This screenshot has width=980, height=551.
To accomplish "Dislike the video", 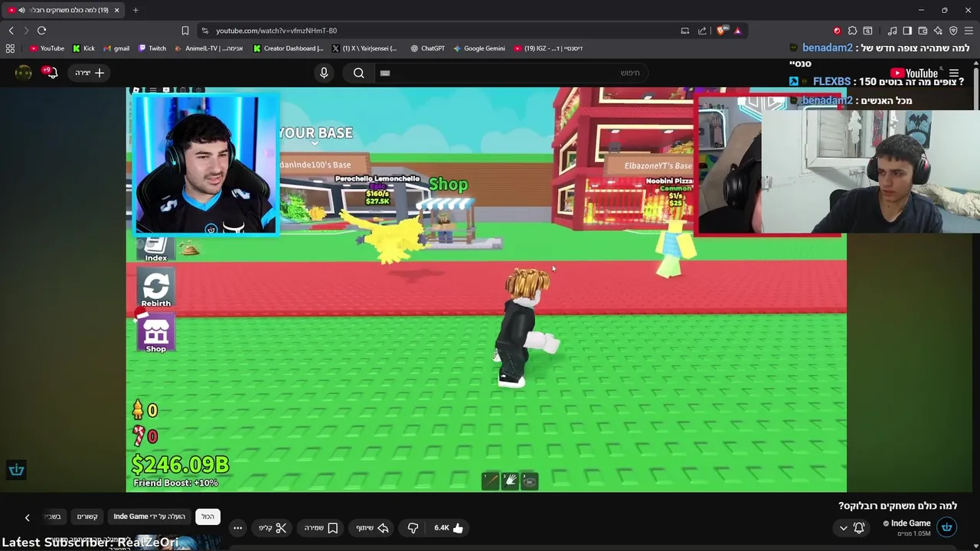I will tap(413, 528).
